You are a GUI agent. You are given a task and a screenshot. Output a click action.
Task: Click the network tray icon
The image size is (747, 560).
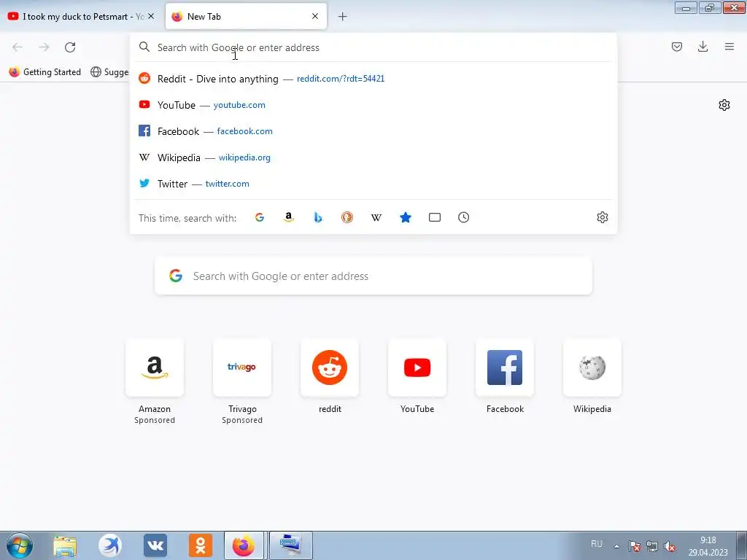point(651,546)
